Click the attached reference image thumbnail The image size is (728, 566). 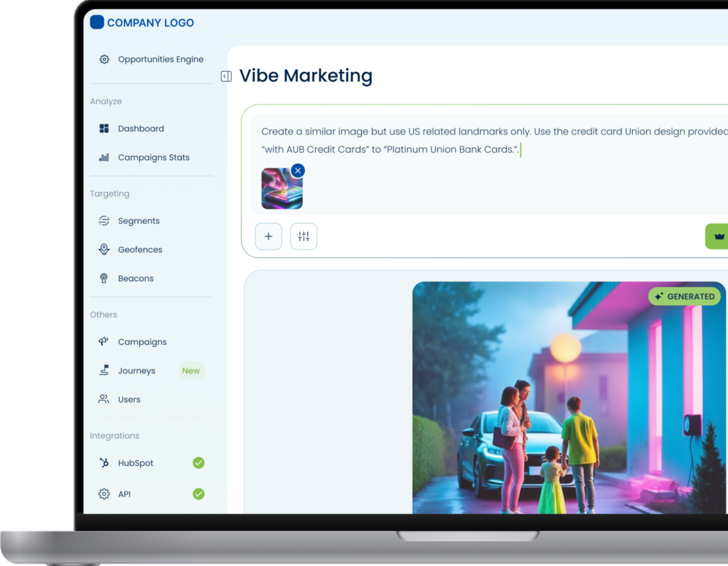(x=281, y=191)
